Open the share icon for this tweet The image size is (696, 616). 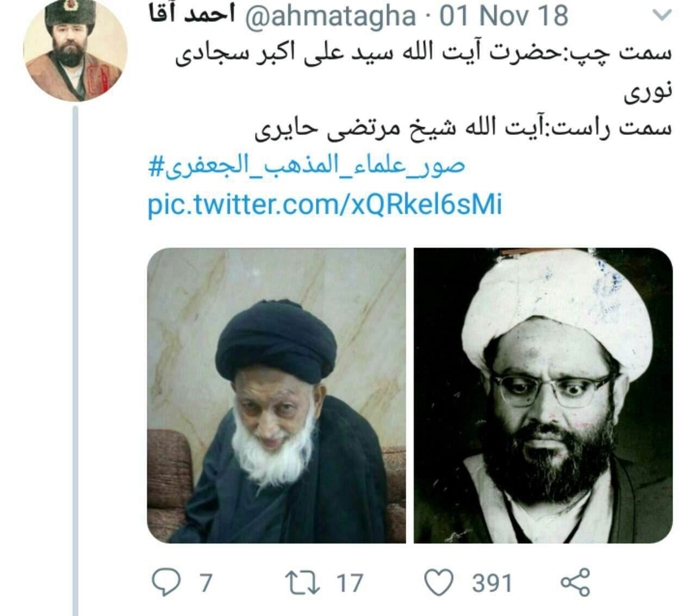[575, 582]
